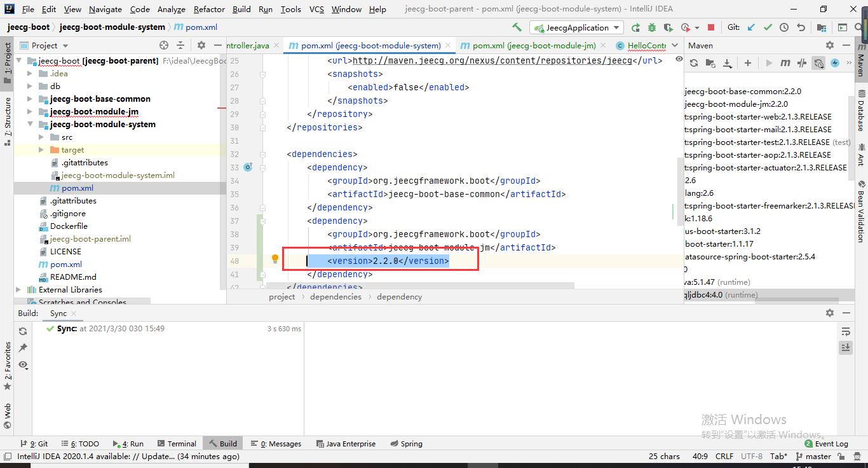Restart sync in Build panel

tap(23, 331)
